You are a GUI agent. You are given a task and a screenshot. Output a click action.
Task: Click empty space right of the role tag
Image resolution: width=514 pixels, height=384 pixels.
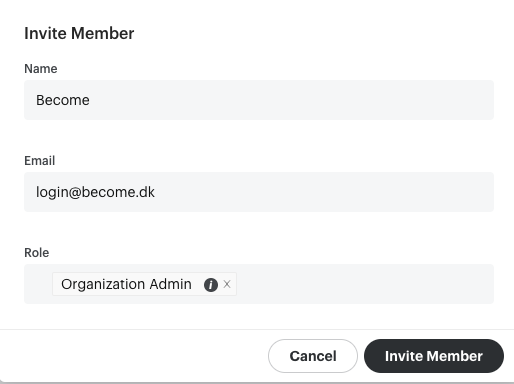point(365,284)
